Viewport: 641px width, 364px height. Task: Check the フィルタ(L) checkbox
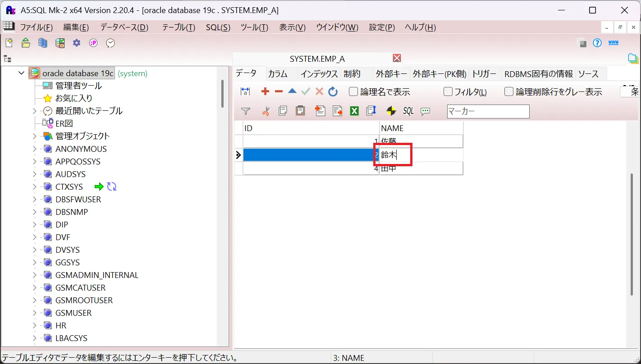[448, 91]
